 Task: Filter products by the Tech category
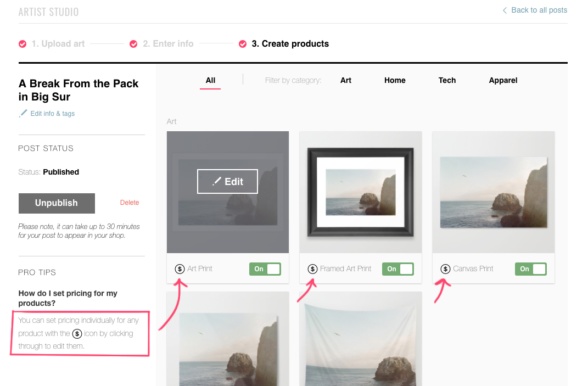pos(447,80)
